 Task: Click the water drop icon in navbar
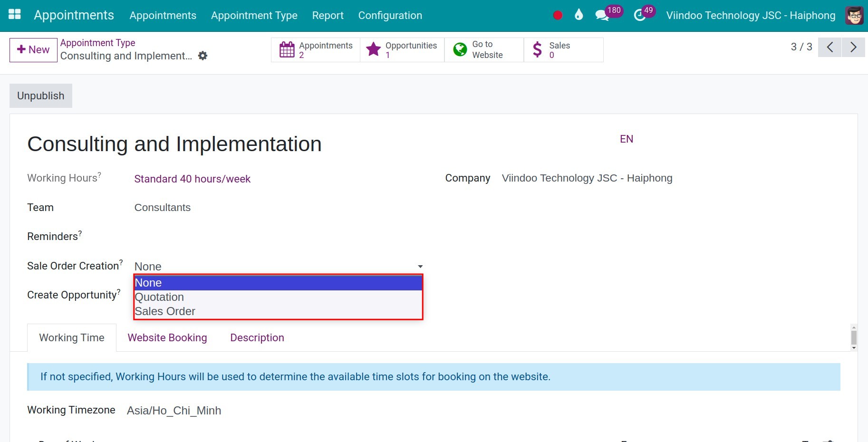point(579,15)
